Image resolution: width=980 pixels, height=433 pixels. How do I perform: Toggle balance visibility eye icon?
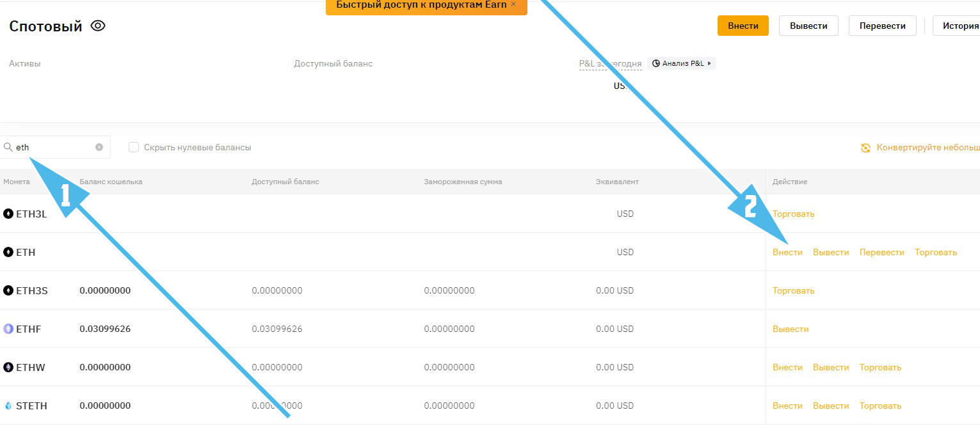point(98,26)
